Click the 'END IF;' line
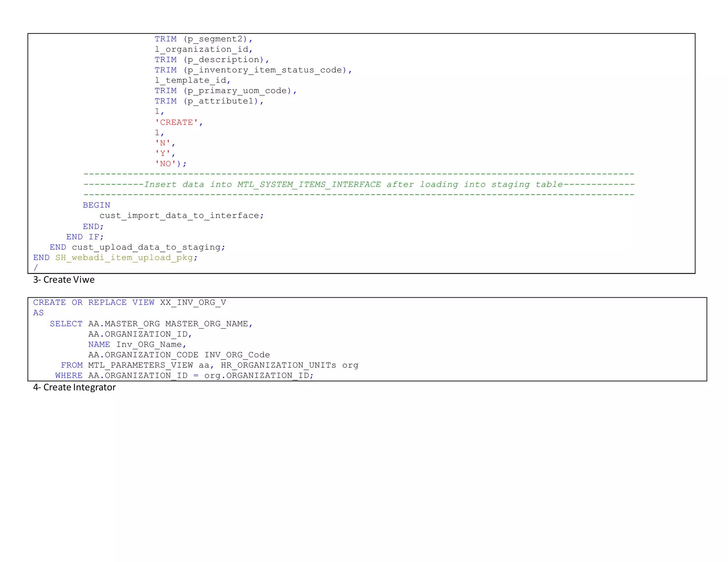This screenshot has width=728, height=562. pos(85,237)
